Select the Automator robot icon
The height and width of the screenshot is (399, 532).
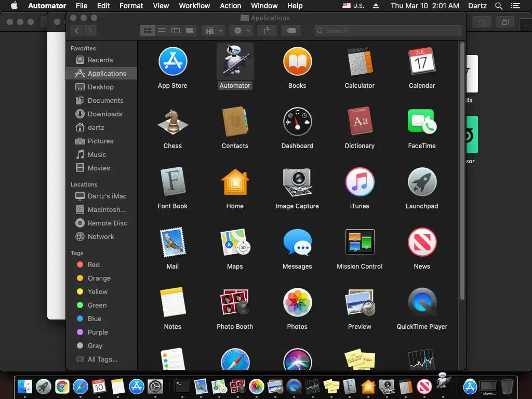(x=235, y=61)
